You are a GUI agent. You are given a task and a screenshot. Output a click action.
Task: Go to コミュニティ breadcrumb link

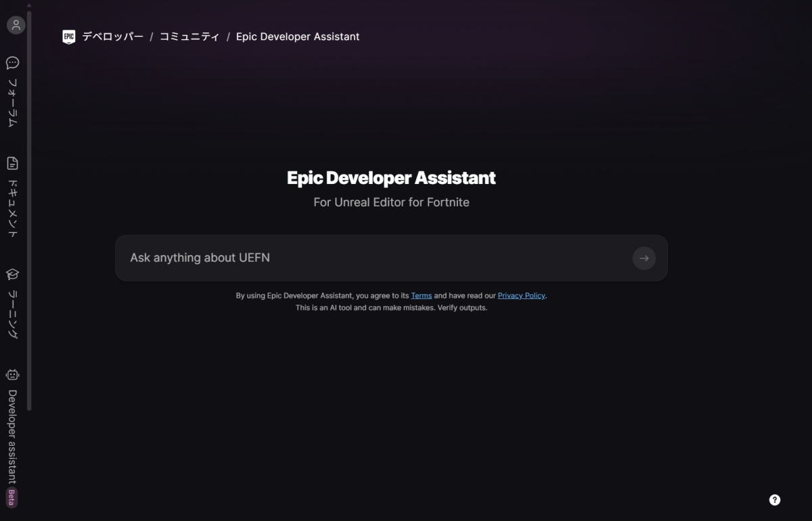click(189, 37)
